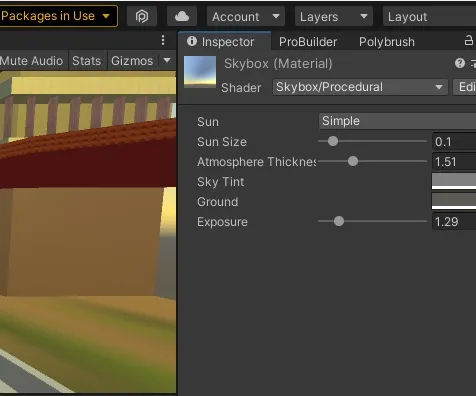The image size is (476, 396).
Task: Click the Atmosphere Thickness value field
Action: click(454, 161)
